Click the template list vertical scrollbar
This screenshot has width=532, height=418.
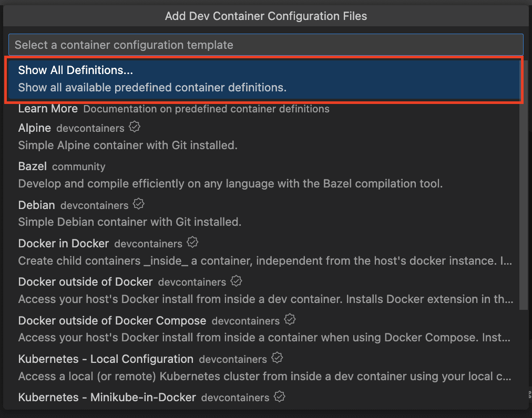(523, 185)
